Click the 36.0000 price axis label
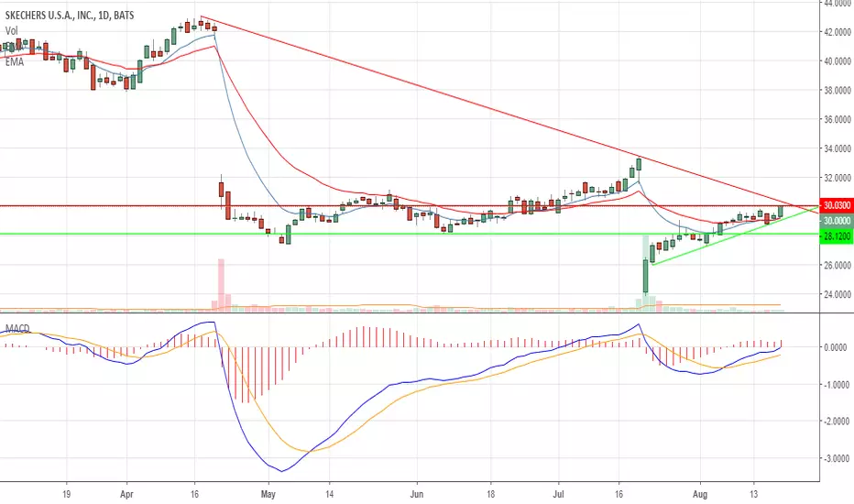Viewport: 854px width, 504px height. click(838, 119)
